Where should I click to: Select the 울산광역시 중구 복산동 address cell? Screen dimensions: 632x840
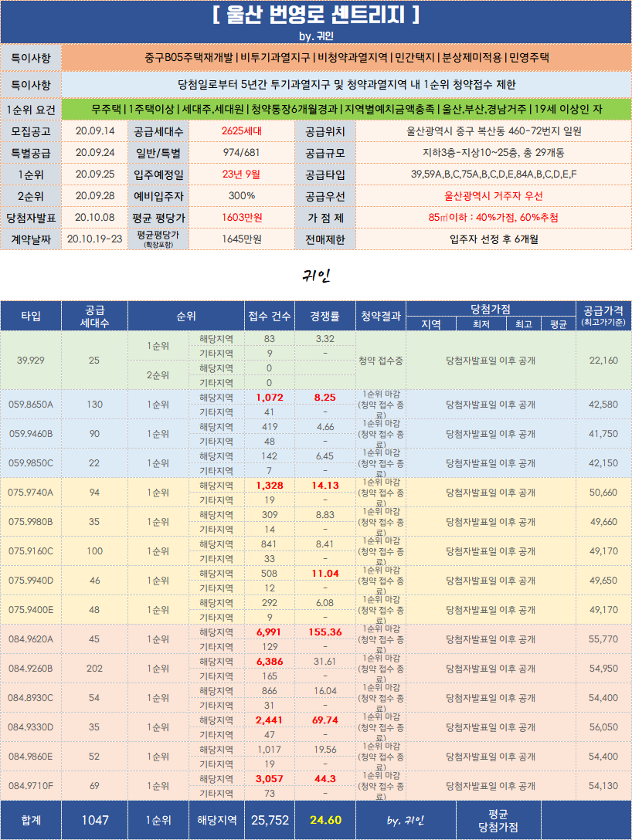click(x=494, y=131)
